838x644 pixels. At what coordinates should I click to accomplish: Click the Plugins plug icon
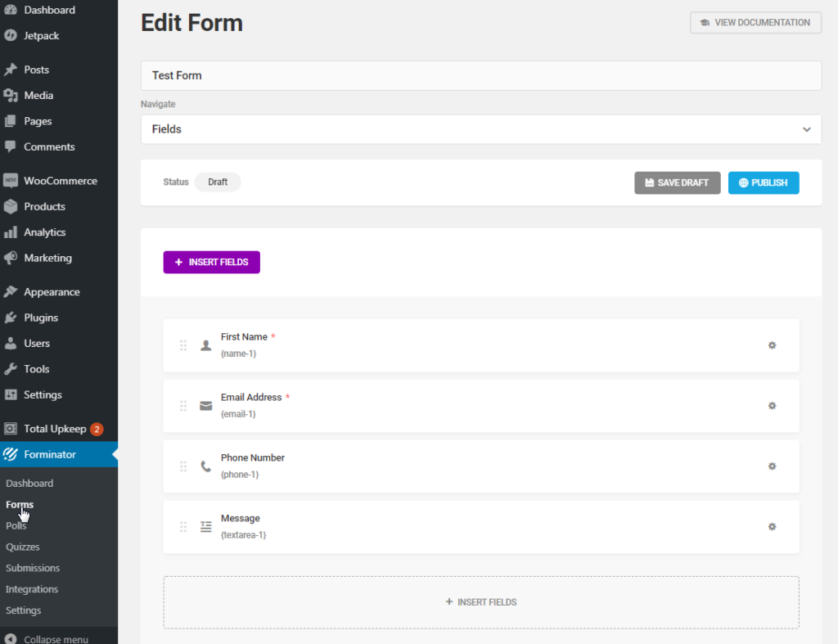coord(11,317)
